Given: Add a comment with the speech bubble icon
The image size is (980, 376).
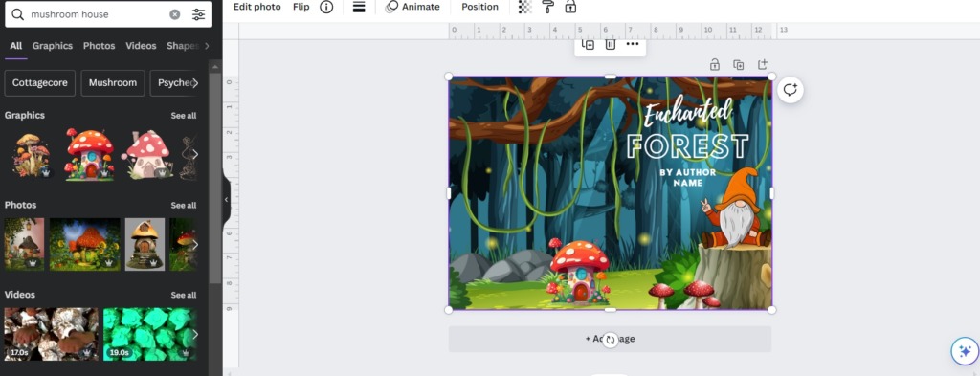Looking at the screenshot, I should (x=790, y=90).
